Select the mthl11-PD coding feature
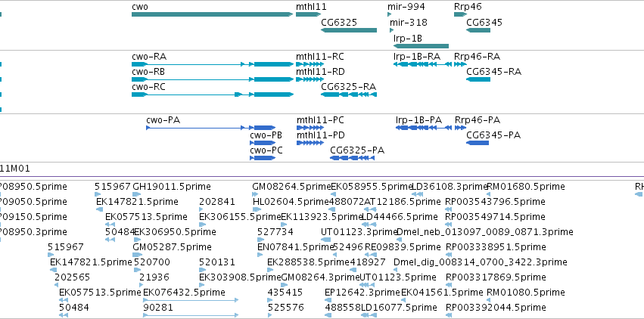Image resolution: width=644 pixels, height=319 pixels. [x=310, y=143]
